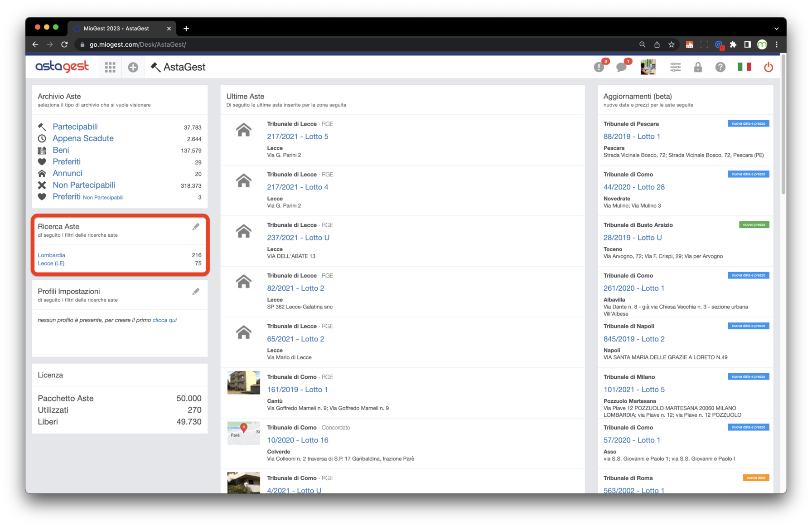This screenshot has height=527, width=812.
Task: Open Appena Scadute archive
Action: point(83,138)
